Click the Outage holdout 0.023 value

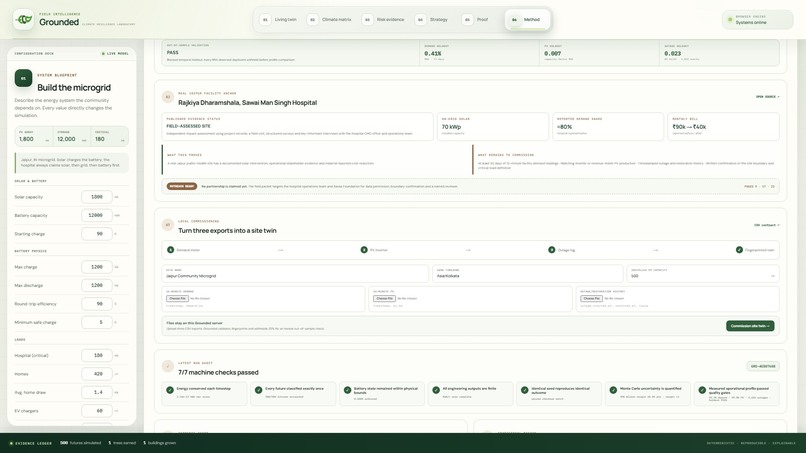point(672,53)
